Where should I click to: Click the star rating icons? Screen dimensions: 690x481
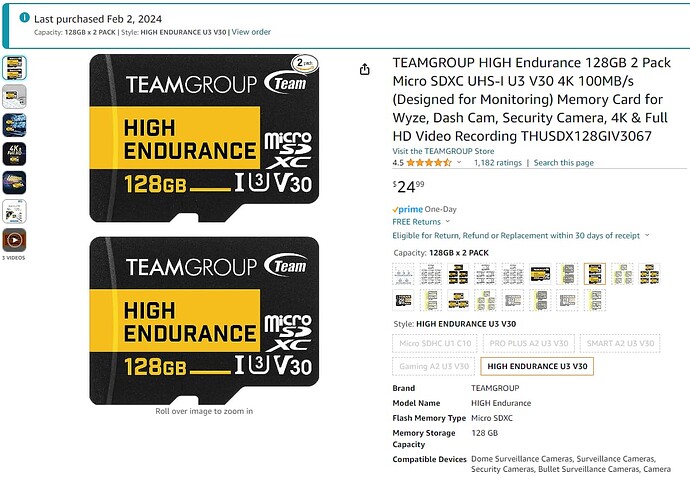(x=429, y=163)
